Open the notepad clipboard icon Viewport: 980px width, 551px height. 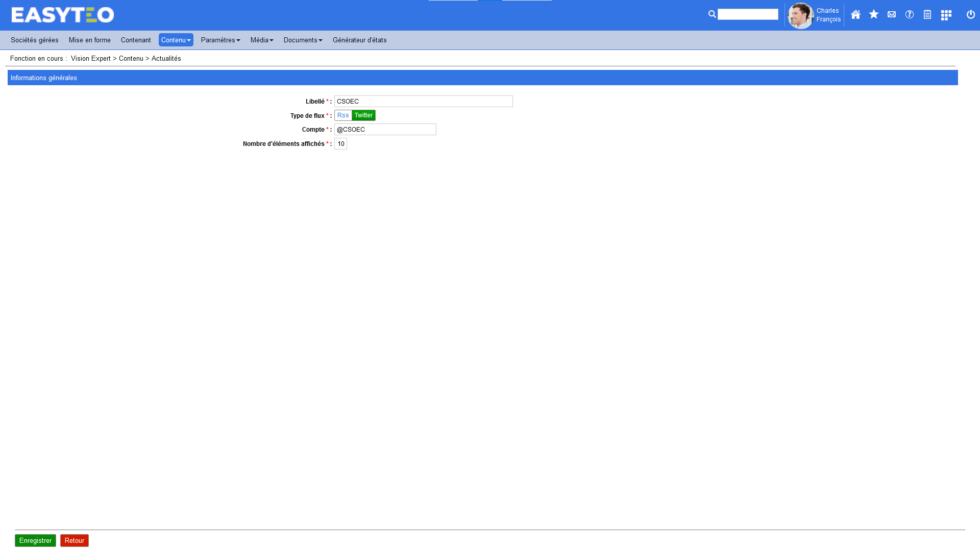[x=927, y=15]
